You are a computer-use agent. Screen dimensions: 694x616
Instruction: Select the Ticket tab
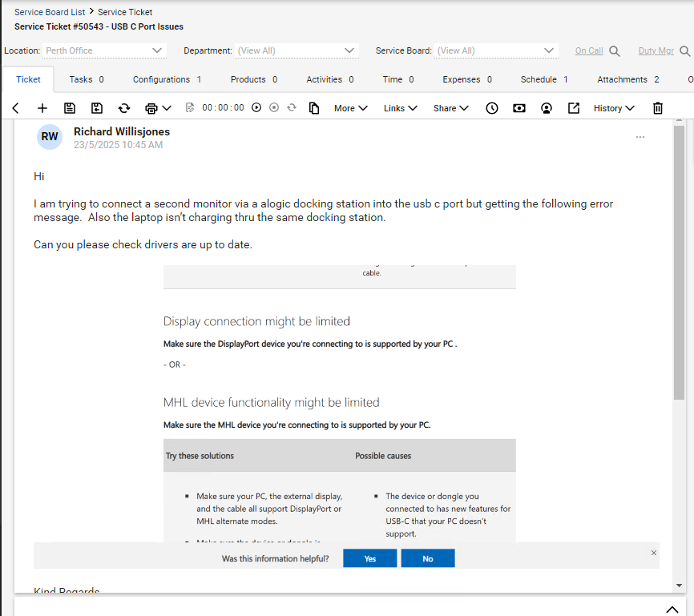tap(28, 79)
